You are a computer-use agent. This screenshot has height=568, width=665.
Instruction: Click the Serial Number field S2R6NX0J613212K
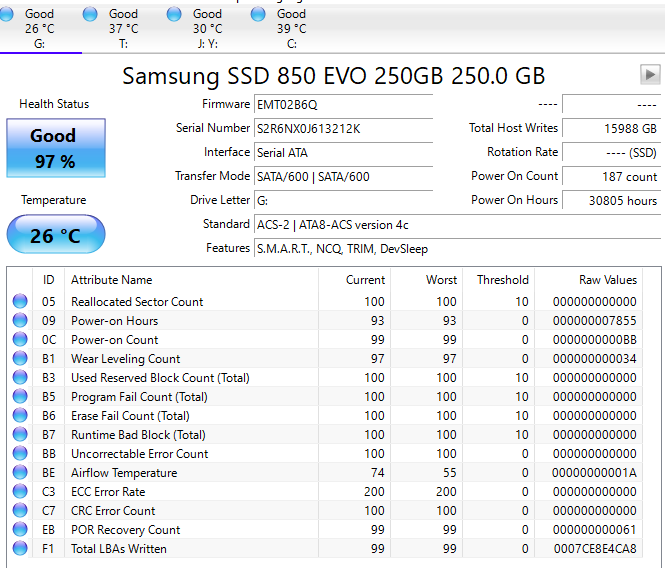click(343, 128)
